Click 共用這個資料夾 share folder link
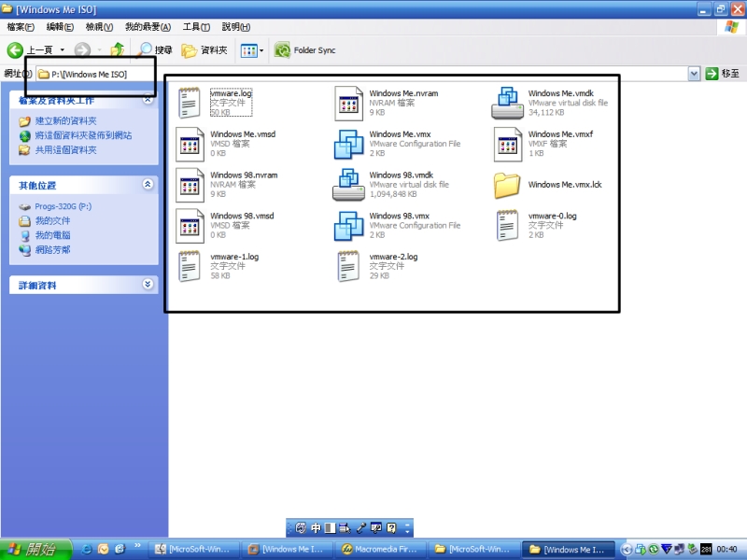The height and width of the screenshot is (560, 747). click(65, 150)
